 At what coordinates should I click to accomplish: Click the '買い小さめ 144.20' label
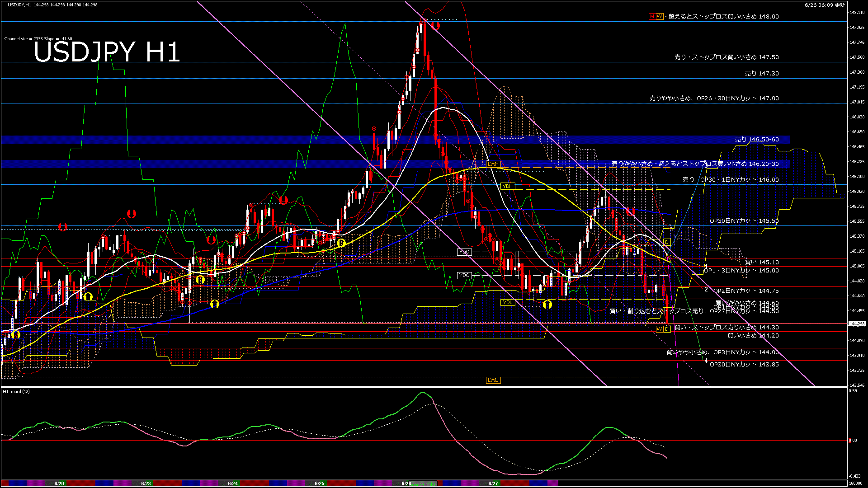click(x=753, y=336)
